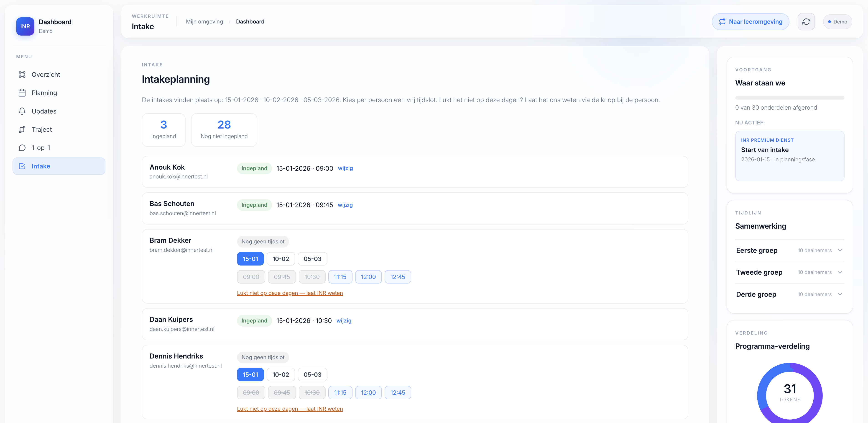Open Planning in the sidebar menu
The width and height of the screenshot is (868, 423).
pos(59,93)
